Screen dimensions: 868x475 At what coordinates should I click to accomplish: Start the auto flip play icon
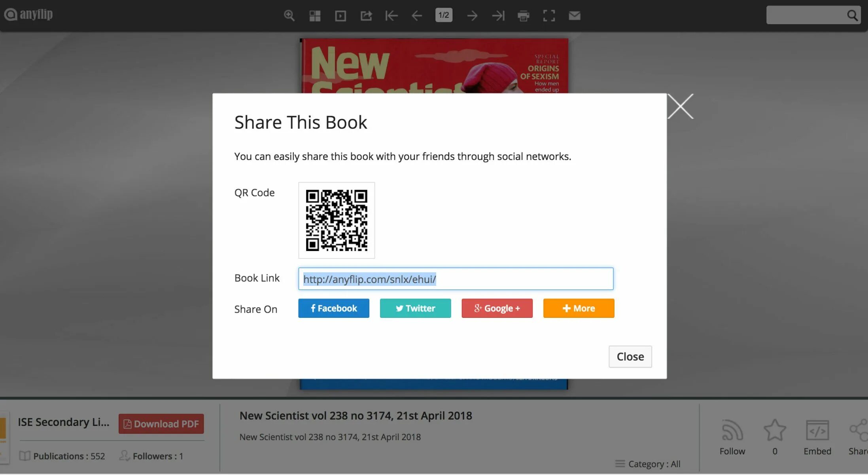340,16
